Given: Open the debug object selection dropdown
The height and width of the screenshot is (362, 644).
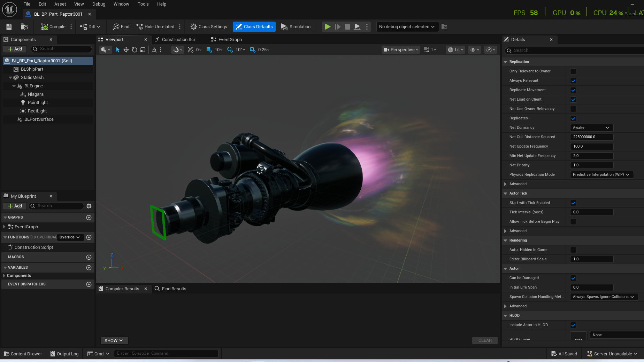Looking at the screenshot, I should coord(407,27).
